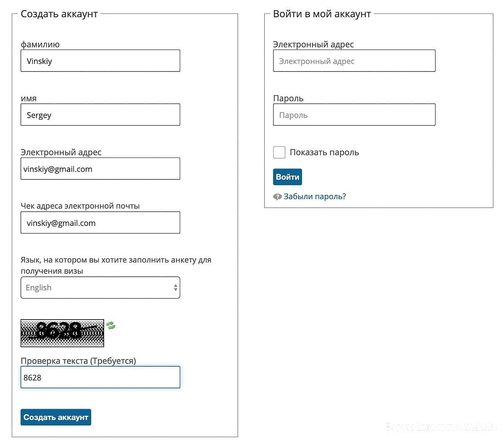Click the 'Пароль' label in login form
The width and height of the screenshot is (504, 446).
tap(288, 99)
